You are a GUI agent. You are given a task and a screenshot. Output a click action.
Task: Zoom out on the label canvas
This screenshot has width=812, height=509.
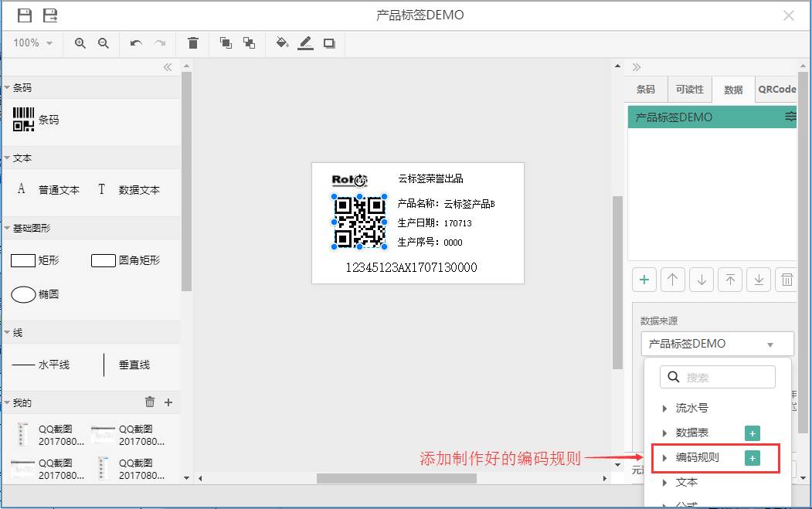click(104, 43)
